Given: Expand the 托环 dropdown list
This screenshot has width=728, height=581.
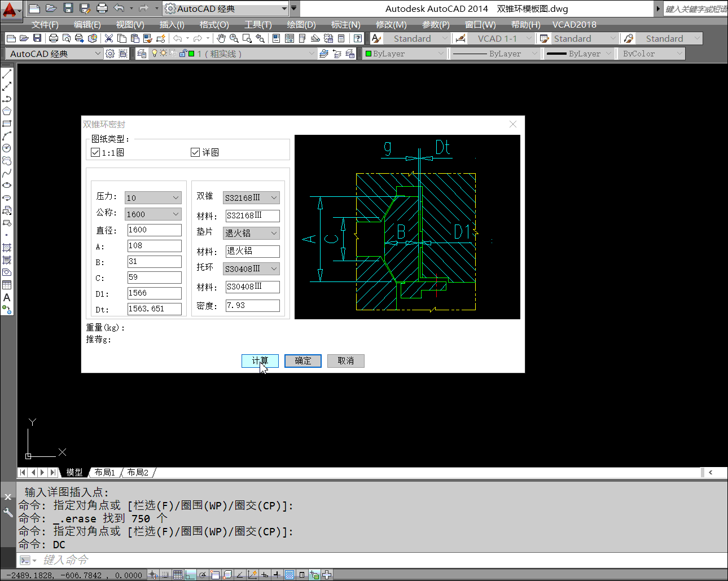Looking at the screenshot, I should click(x=274, y=269).
